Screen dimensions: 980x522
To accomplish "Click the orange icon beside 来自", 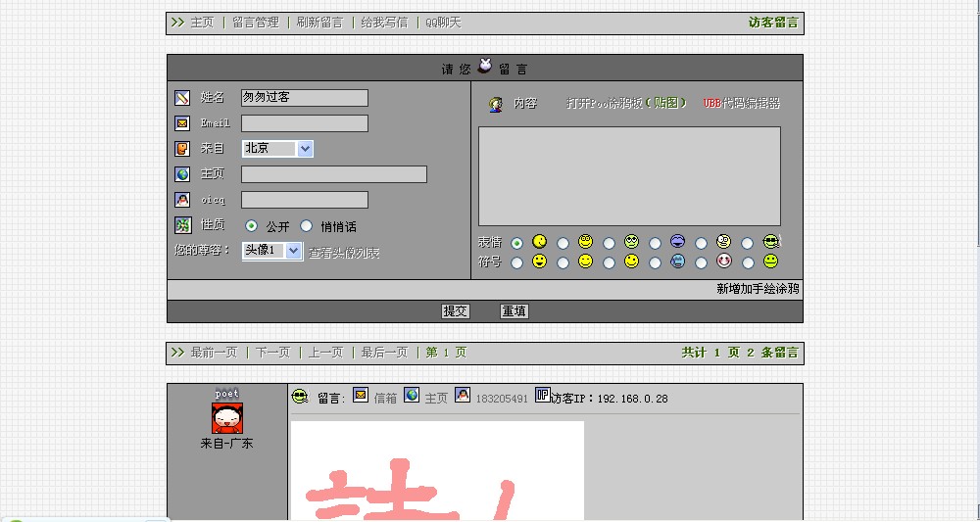I will (182, 149).
